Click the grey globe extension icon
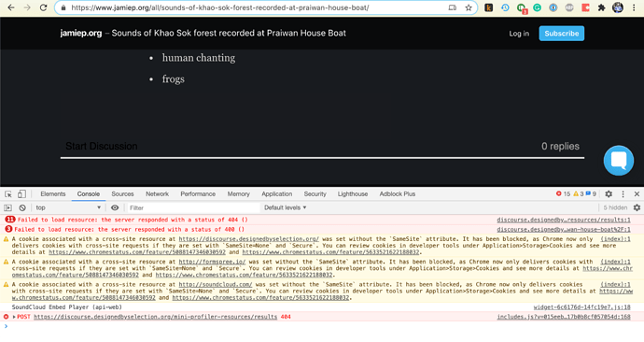644x342 pixels. click(x=569, y=7)
